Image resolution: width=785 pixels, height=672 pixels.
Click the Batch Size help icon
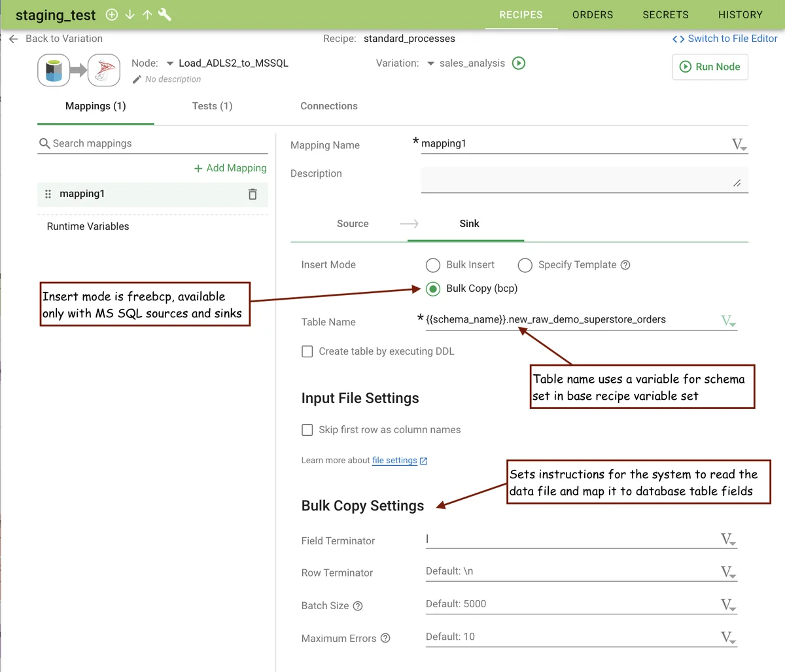[358, 606]
